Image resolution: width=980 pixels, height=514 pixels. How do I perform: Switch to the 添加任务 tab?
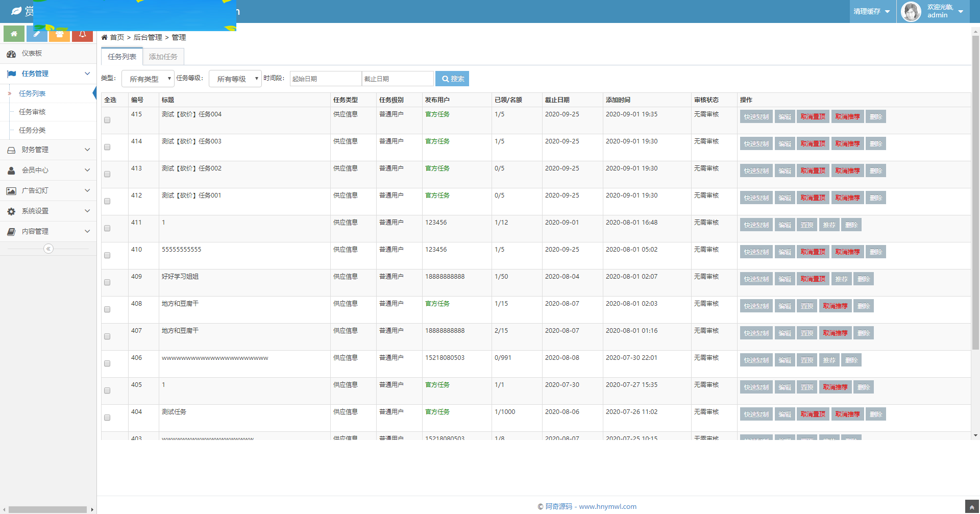click(x=163, y=57)
